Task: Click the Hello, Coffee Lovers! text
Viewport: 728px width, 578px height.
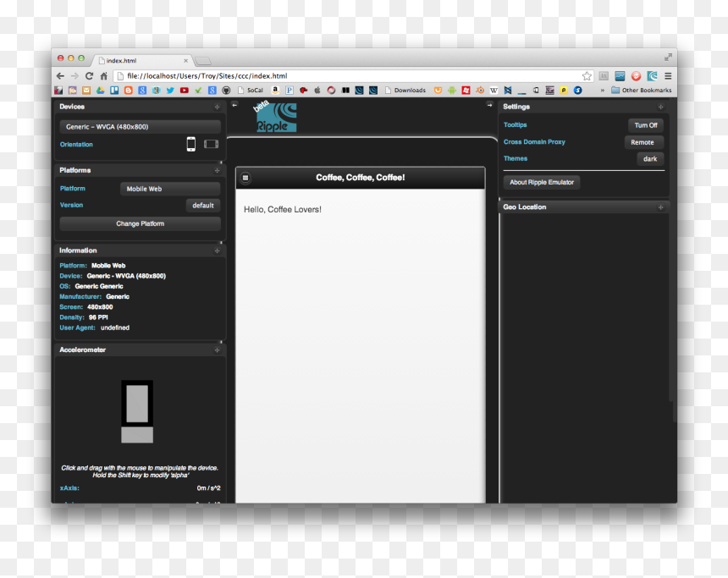Action: tap(282, 209)
